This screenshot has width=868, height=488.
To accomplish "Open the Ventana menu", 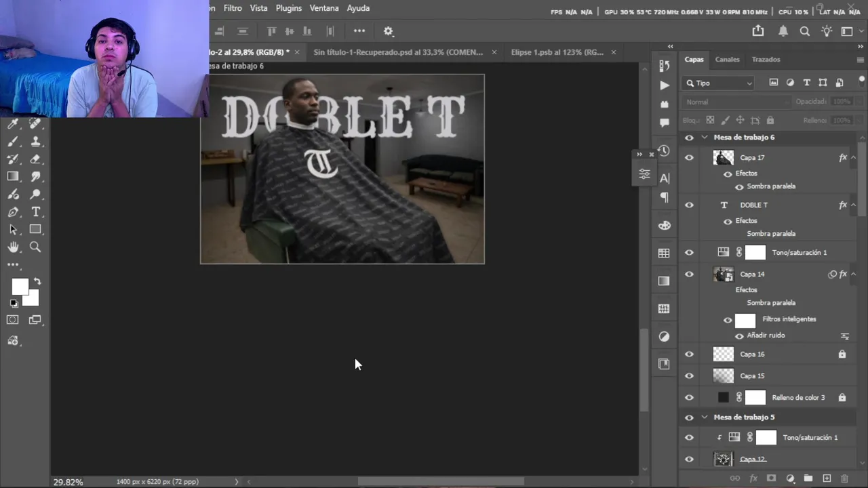I will (324, 8).
